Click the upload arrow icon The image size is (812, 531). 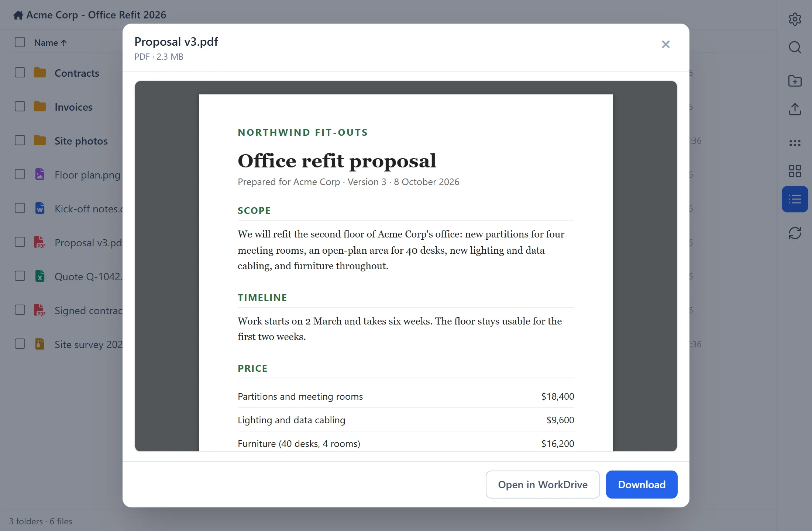click(x=795, y=109)
